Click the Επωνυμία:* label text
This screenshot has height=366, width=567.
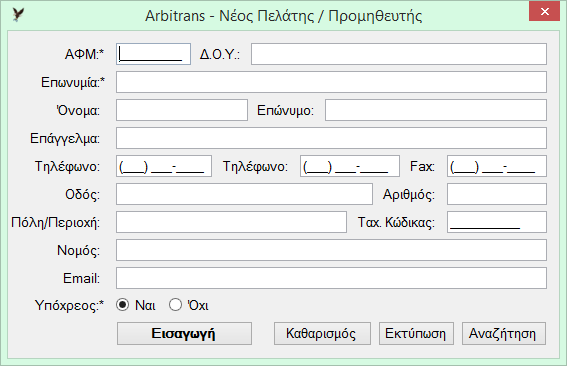(73, 82)
